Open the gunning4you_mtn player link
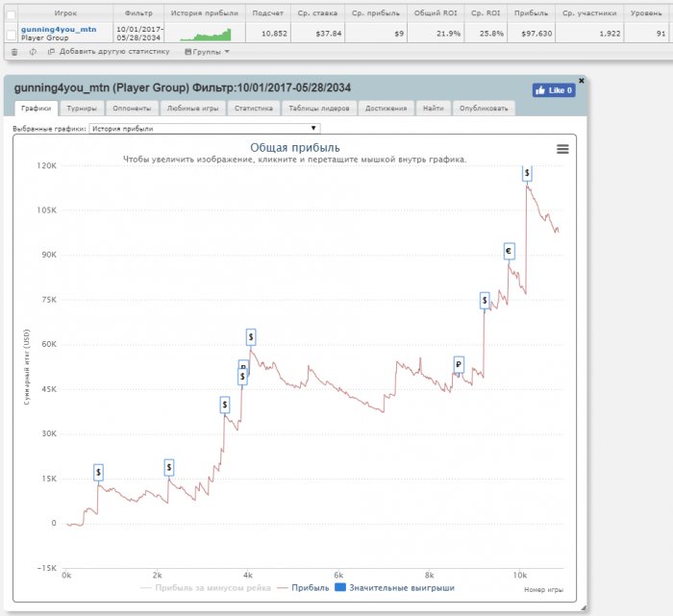Image resolution: width=673 pixels, height=616 pixels. point(59,30)
